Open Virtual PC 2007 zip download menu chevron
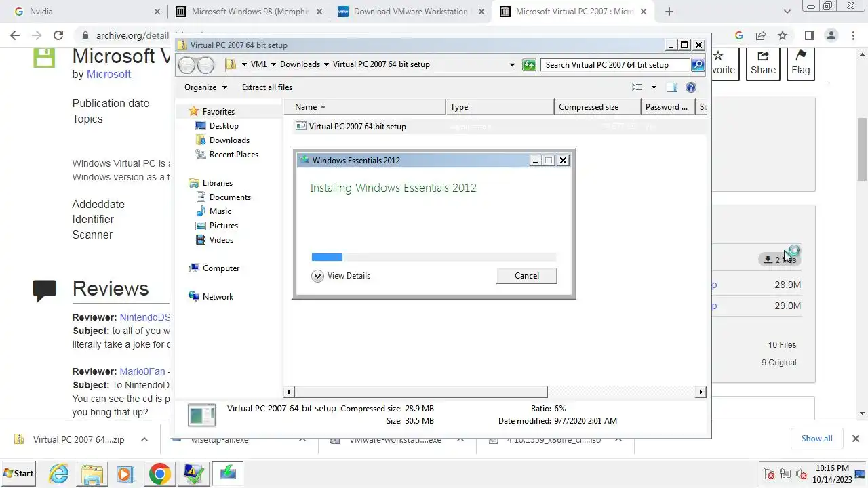The width and height of the screenshot is (868, 488). pos(144,439)
